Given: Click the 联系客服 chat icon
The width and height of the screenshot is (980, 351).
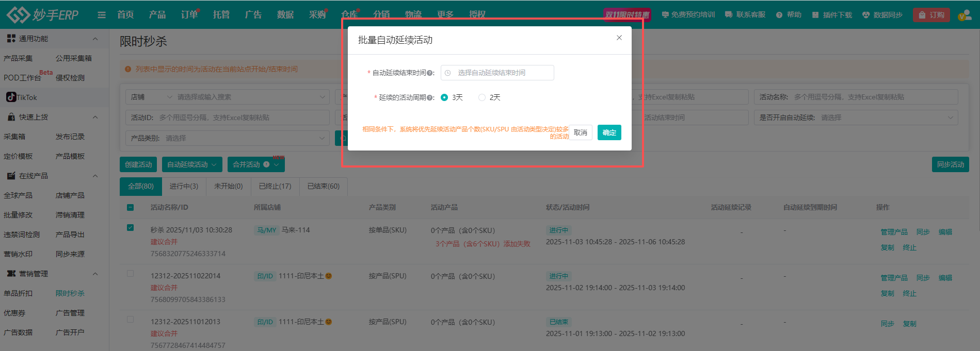Looking at the screenshot, I should (728, 15).
